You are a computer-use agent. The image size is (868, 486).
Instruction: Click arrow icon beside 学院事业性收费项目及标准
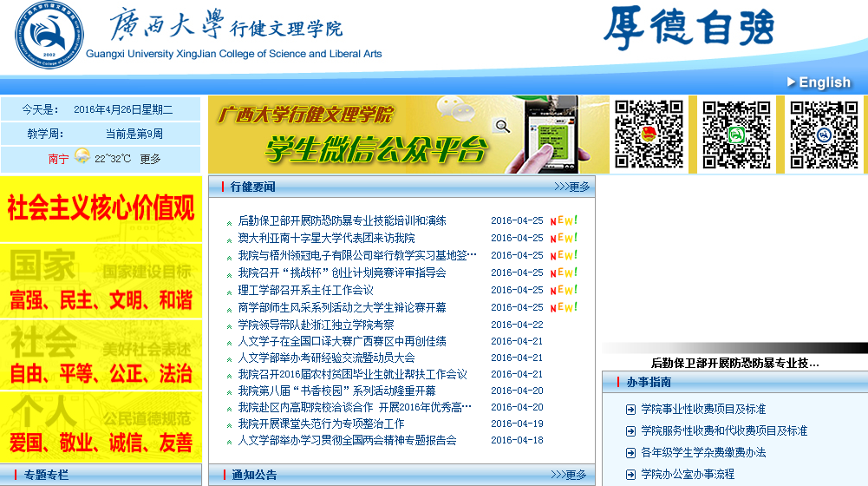pos(630,410)
